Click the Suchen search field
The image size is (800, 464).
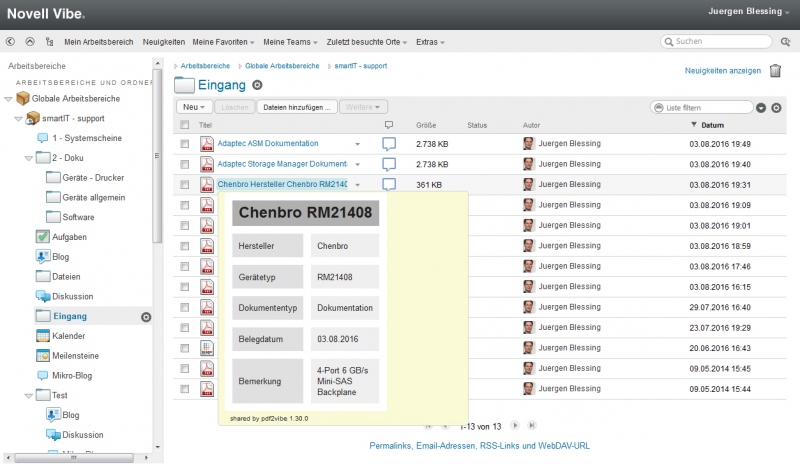click(716, 41)
